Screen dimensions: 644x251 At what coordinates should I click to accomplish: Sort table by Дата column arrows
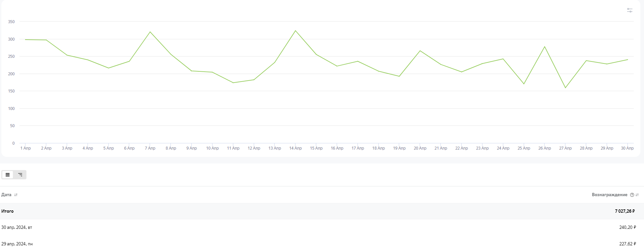[16, 195]
